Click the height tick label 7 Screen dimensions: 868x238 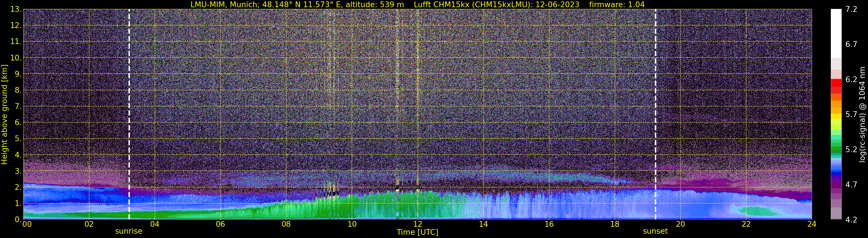tap(18, 107)
